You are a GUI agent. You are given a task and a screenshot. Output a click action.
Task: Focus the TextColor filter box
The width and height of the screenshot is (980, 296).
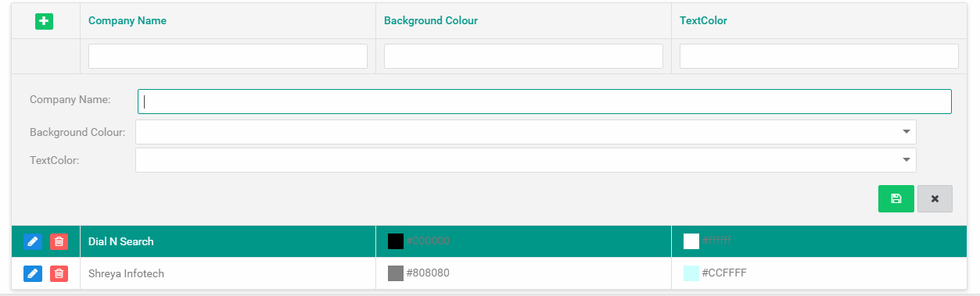click(819, 56)
